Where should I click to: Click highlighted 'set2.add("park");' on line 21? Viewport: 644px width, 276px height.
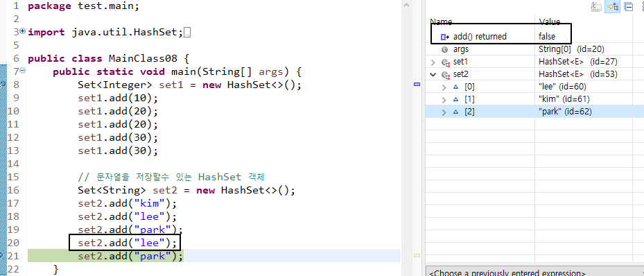130,256
